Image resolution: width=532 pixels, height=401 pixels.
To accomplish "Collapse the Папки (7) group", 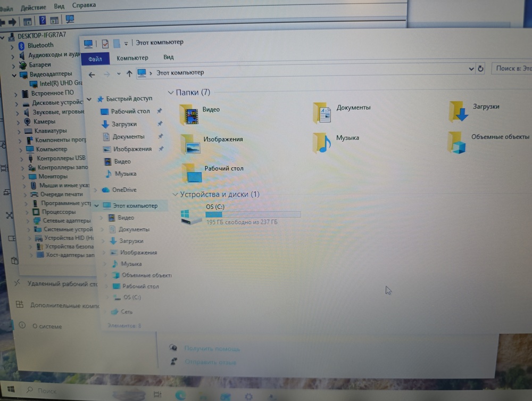I will [171, 93].
